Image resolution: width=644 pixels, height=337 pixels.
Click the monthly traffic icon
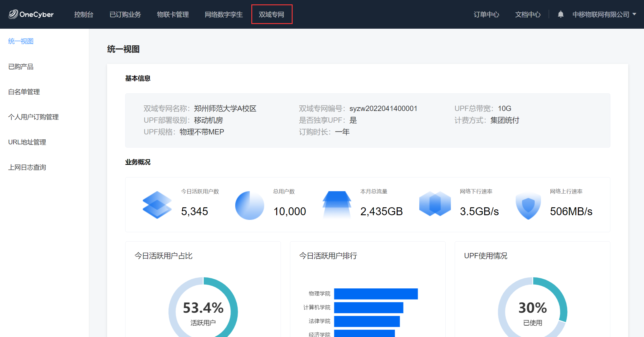[337, 205]
